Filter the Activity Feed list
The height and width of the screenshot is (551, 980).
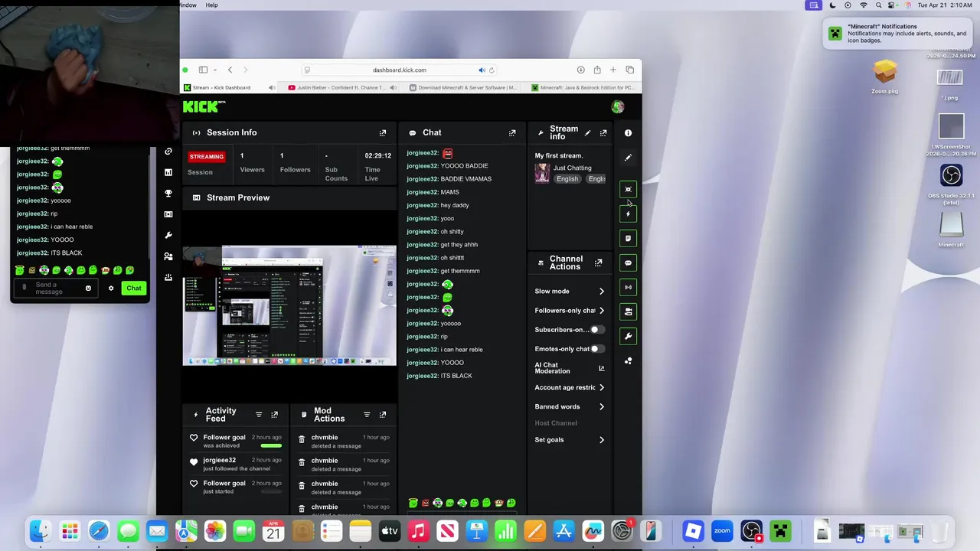click(x=259, y=415)
